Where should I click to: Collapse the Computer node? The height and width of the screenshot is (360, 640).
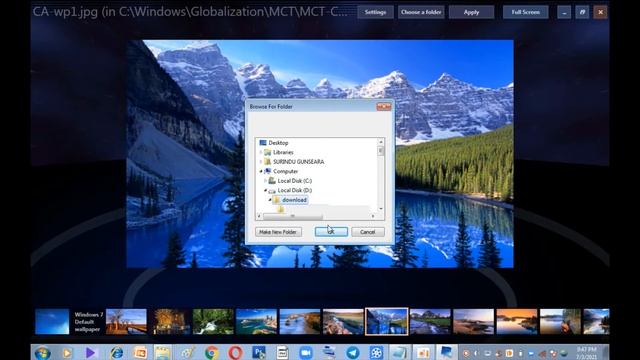[x=261, y=171]
